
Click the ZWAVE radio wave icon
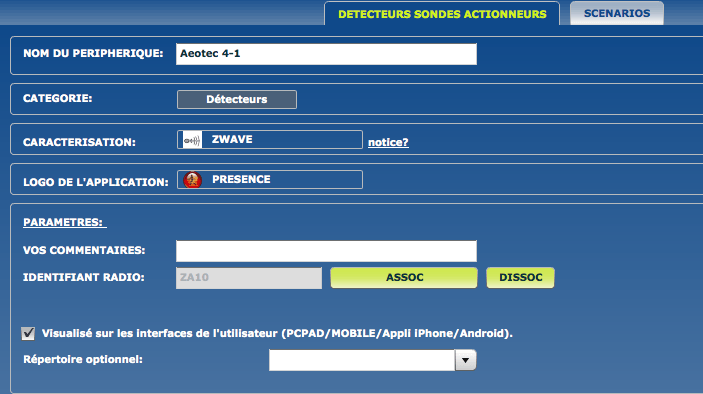tap(192, 140)
